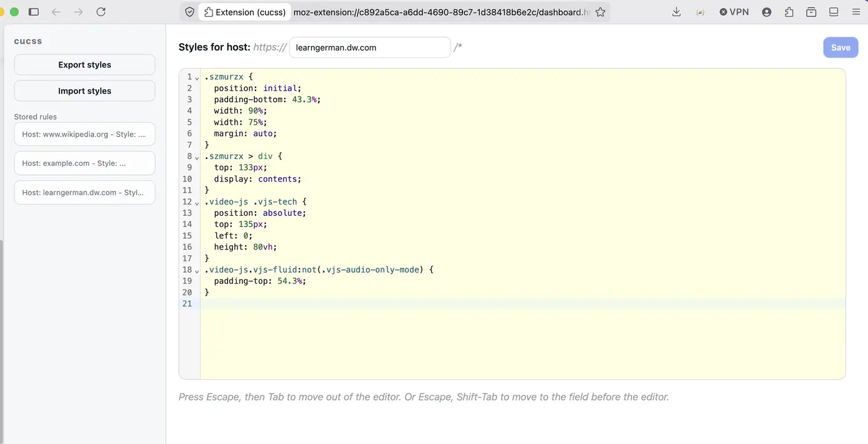Screen dimensions: 868x444
Task: Collapse the .video-js .vjs-tech fold arrow
Action: tap(197, 203)
